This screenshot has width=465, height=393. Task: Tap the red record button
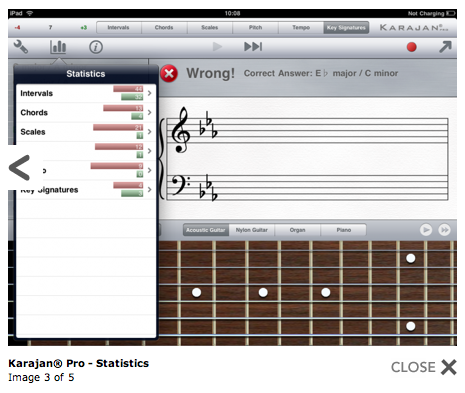pyautogui.click(x=412, y=47)
